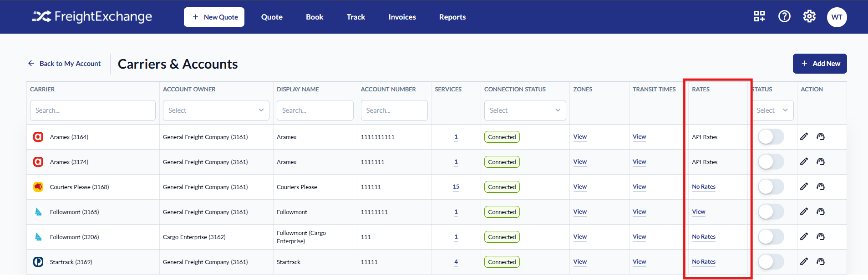Screen dimensions: 868x280
Task: Click the headset icon for Startrack (3169)
Action: pos(821,261)
